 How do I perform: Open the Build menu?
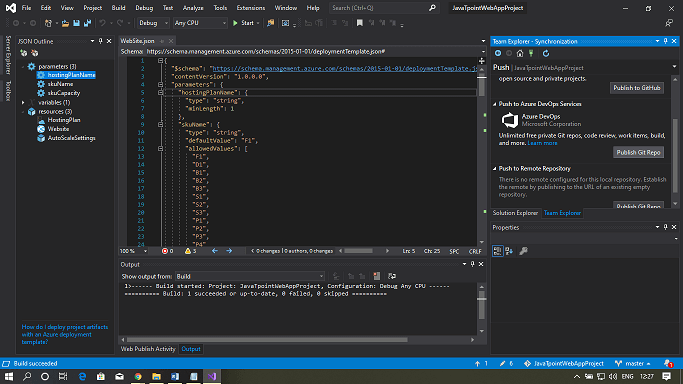pos(118,8)
